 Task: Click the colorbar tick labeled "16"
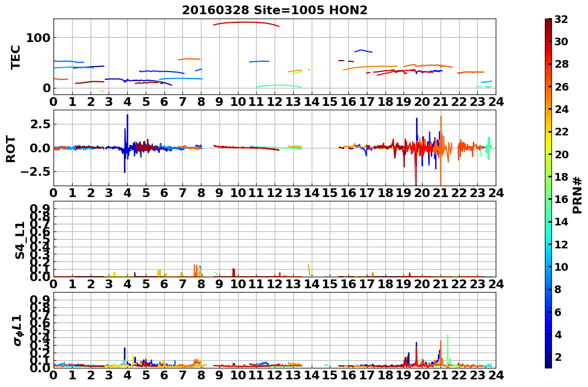(561, 199)
